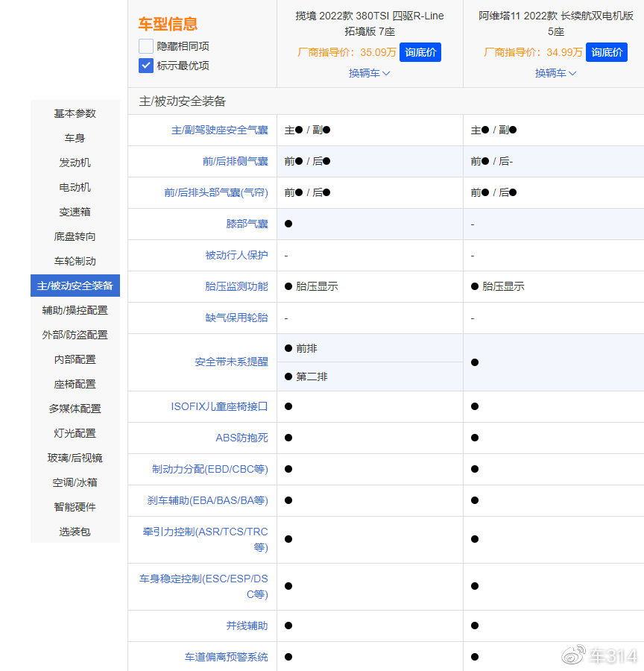Screen dimensions: 644x671
Task: Click the 并线辅助 link
Action: (x=247, y=626)
